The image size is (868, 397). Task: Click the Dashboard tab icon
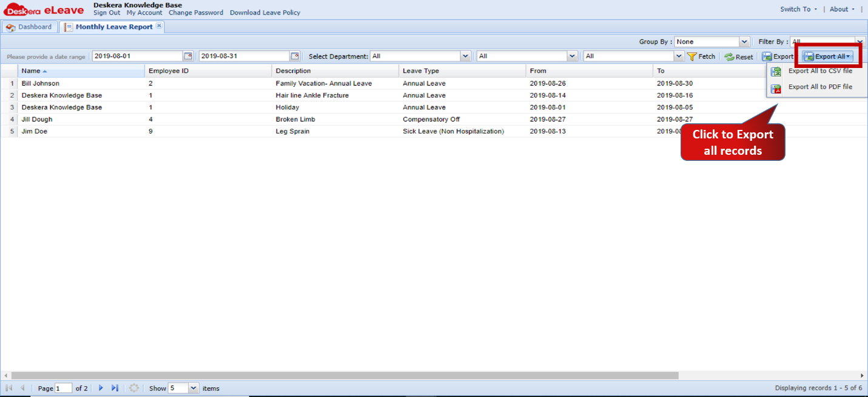10,27
